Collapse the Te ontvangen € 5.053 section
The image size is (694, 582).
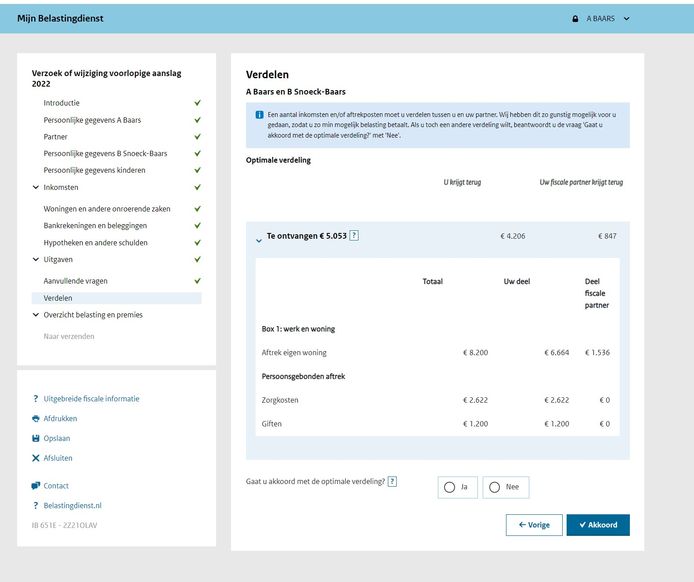coord(259,239)
